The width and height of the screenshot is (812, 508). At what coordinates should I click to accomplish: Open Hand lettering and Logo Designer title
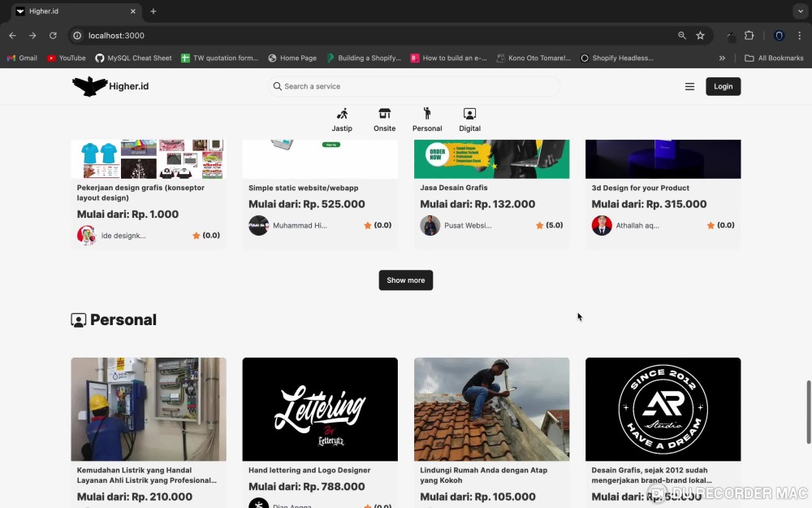coord(309,470)
